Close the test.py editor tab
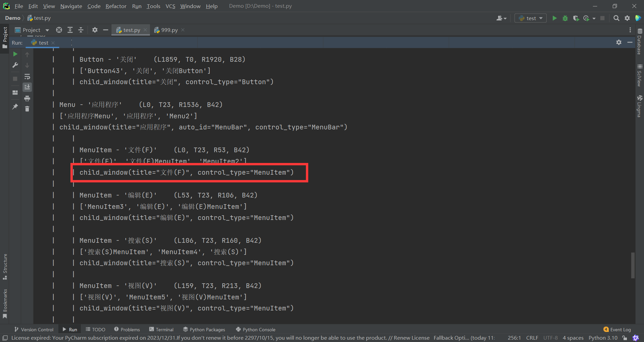Screen dimensions: 644x342 (145, 30)
